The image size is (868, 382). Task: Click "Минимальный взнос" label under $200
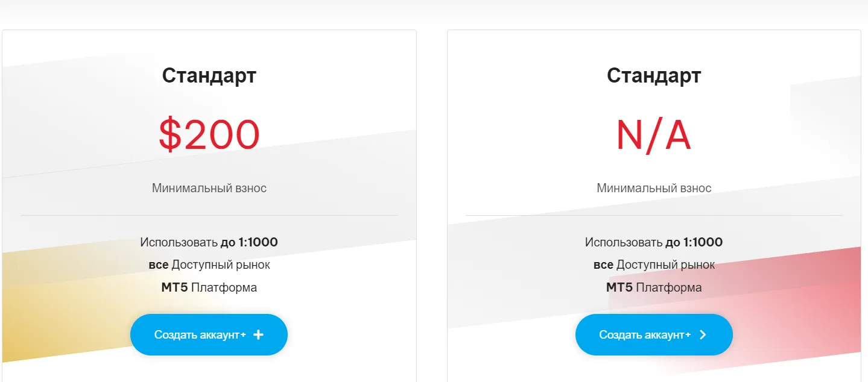point(209,188)
